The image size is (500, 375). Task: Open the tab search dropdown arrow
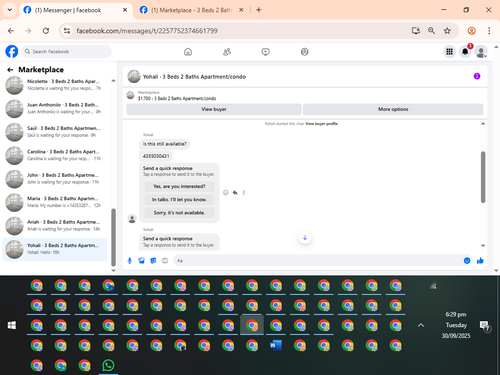coord(10,10)
